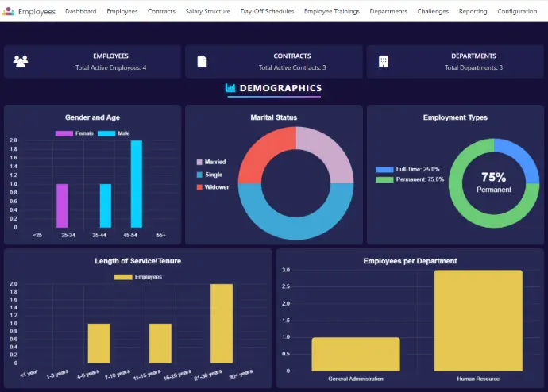The image size is (548, 392).
Task: Open the Dashboard menu
Action: 81,11
